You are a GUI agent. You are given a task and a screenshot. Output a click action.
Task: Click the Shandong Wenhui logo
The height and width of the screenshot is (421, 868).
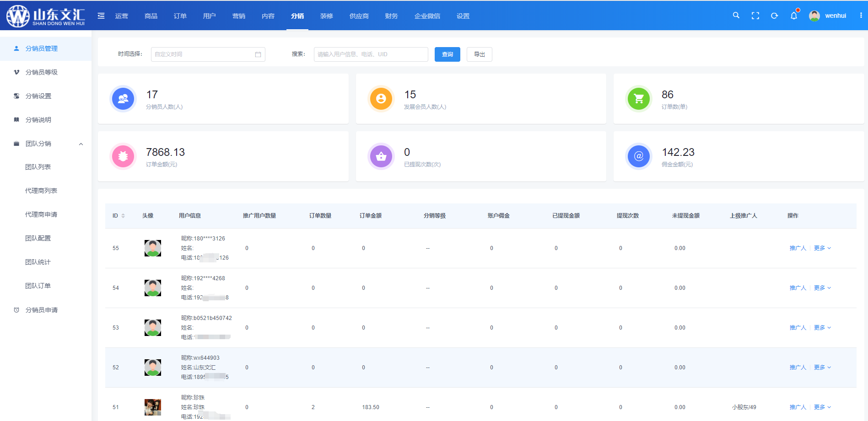45,16
